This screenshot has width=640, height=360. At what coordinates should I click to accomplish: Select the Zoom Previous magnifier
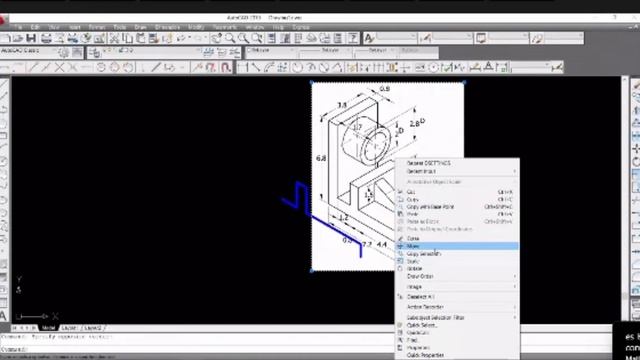(x=257, y=38)
